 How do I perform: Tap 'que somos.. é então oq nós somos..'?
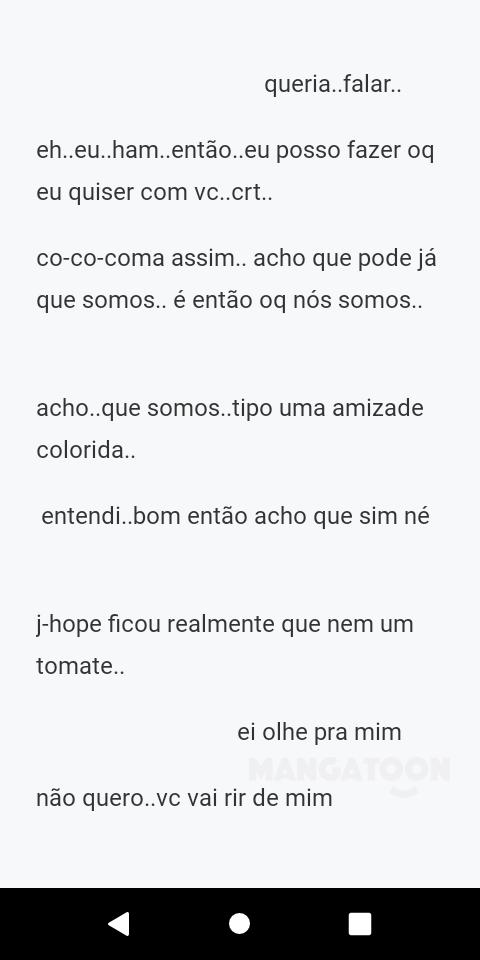(230, 301)
